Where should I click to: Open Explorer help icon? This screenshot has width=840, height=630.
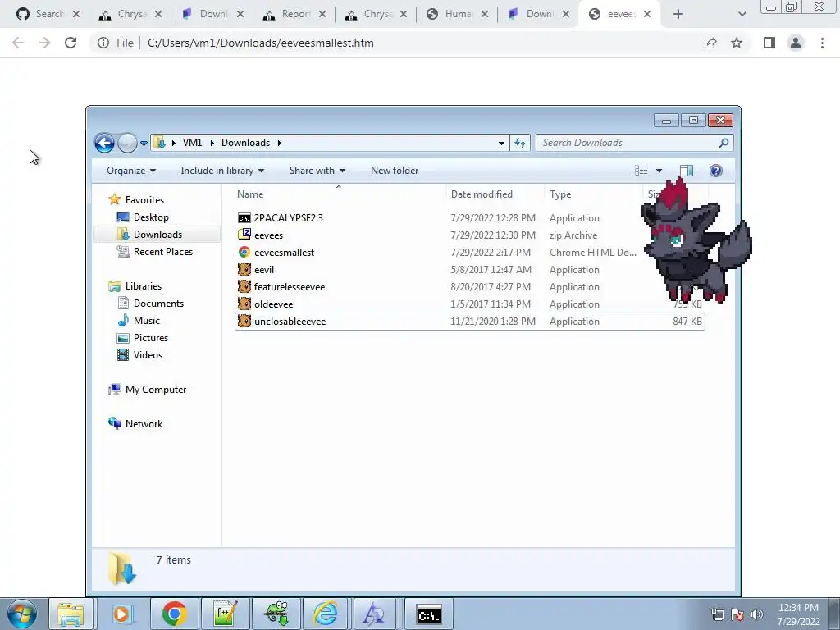(715, 171)
